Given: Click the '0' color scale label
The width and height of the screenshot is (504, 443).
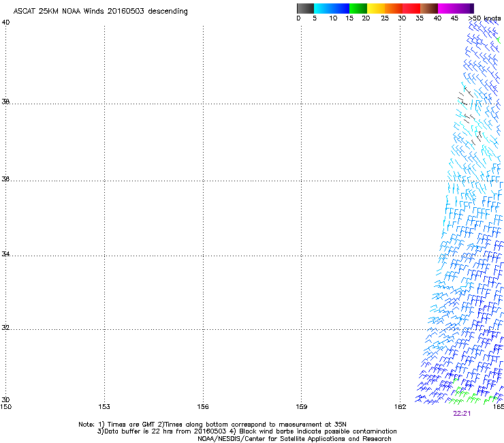Looking at the screenshot, I should pyautogui.click(x=298, y=18).
